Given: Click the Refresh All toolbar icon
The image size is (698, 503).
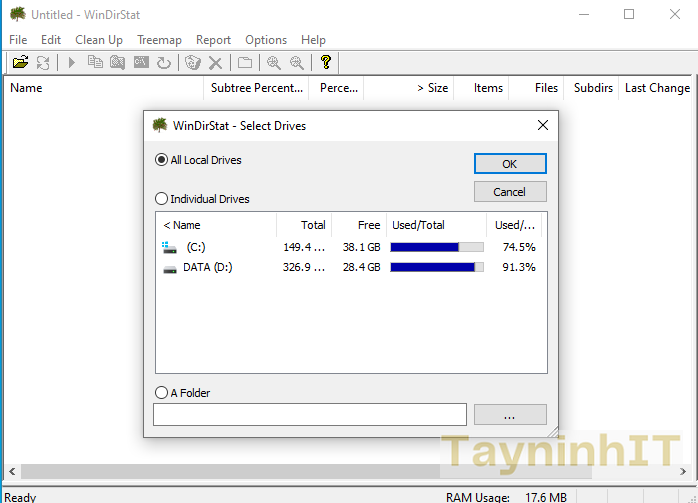Looking at the screenshot, I should pos(43,63).
